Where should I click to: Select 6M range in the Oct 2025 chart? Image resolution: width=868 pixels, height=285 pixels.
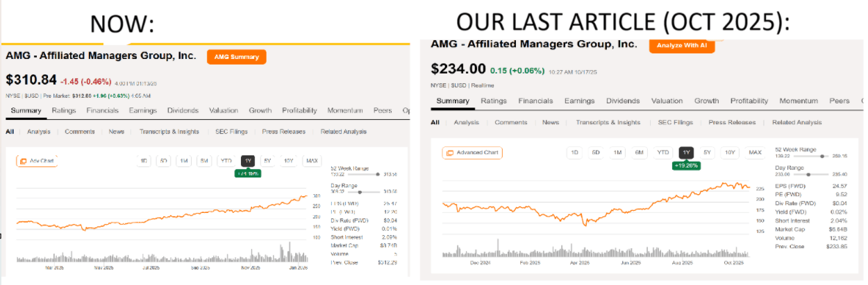(639, 153)
